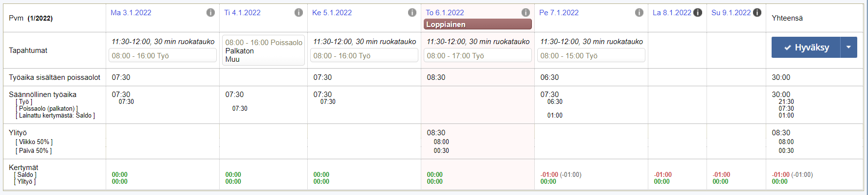Click the Hyväksy approve button
This screenshot has width=868, height=195.
pos(806,48)
